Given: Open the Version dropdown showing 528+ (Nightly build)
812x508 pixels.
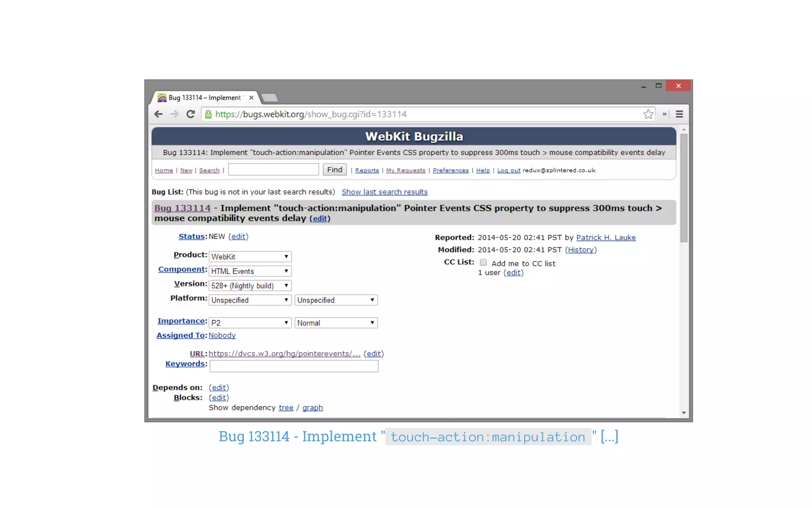Looking at the screenshot, I should [x=250, y=286].
